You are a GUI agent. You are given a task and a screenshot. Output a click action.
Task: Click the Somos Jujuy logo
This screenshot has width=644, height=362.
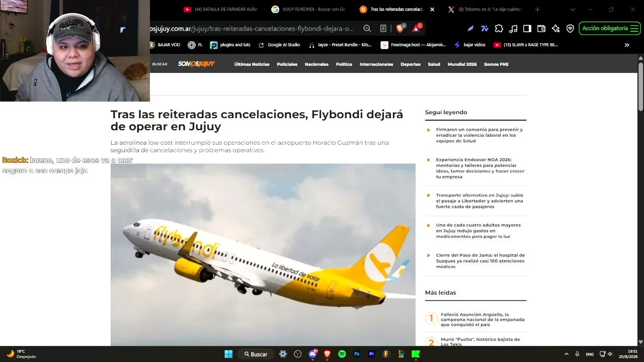196,64
